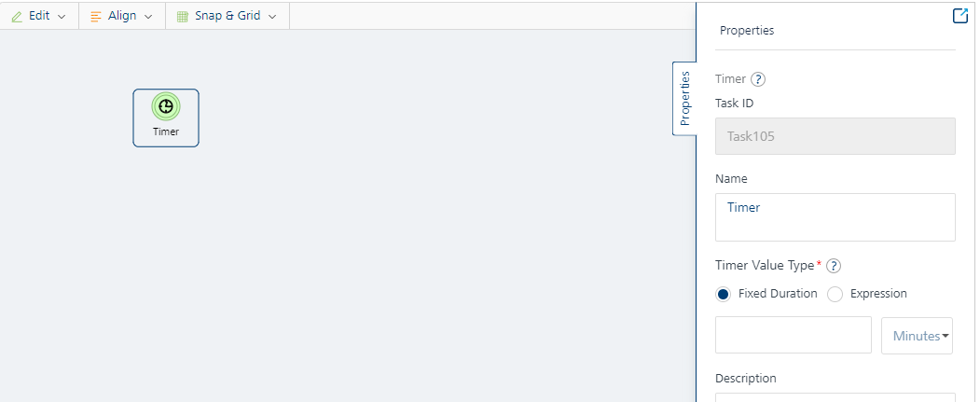Click the orange Align lines icon

96,16
